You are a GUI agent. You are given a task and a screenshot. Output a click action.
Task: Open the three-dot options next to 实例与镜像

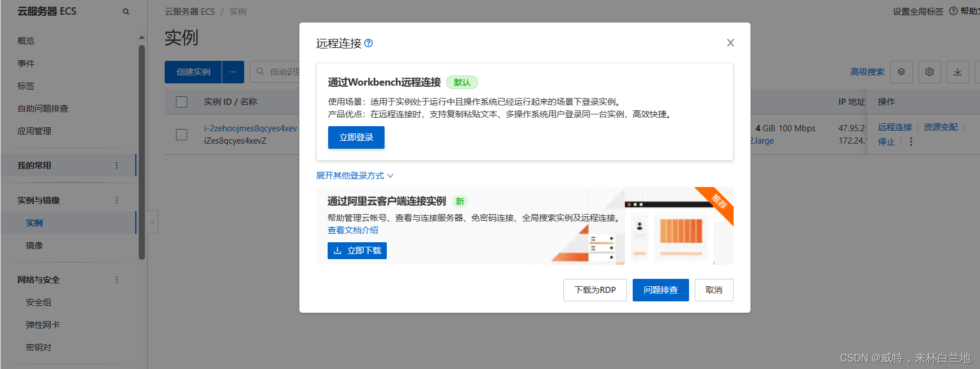coord(117,201)
